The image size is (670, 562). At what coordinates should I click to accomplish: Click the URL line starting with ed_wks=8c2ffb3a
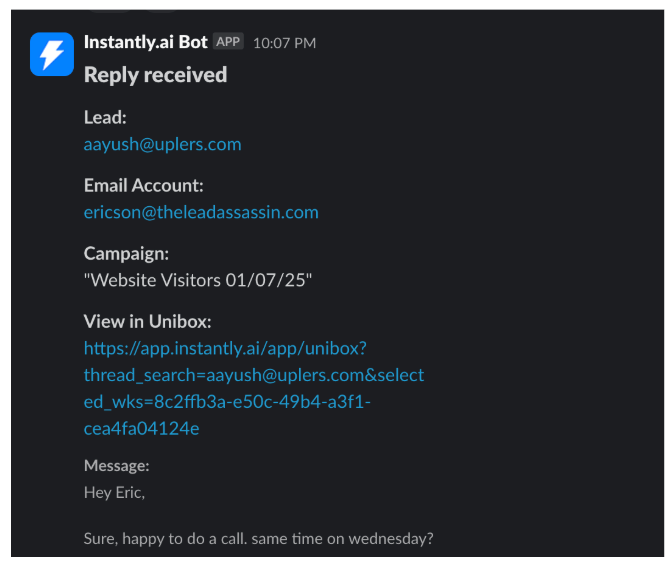click(227, 401)
